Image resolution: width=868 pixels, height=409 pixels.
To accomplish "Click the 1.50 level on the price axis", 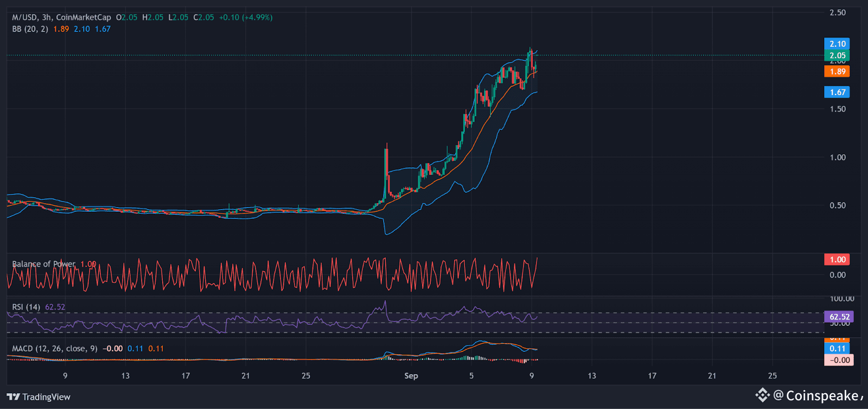I will (x=837, y=109).
